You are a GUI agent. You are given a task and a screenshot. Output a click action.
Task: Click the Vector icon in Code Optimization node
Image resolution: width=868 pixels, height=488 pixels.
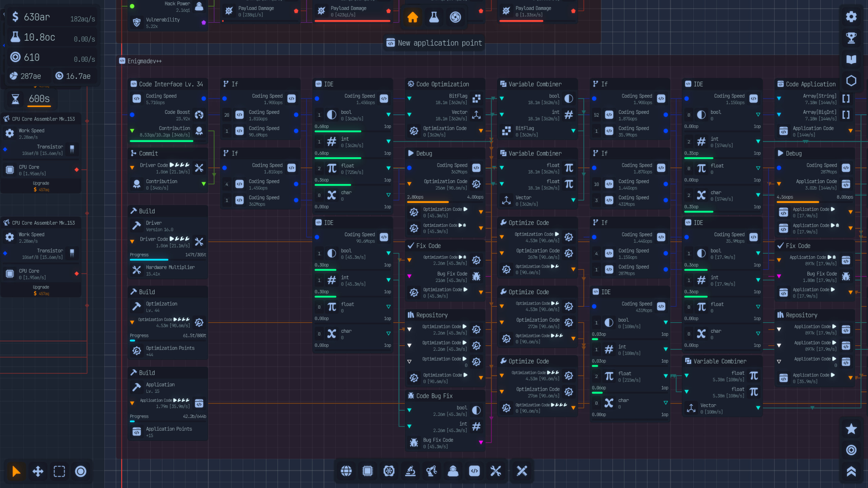tap(476, 115)
